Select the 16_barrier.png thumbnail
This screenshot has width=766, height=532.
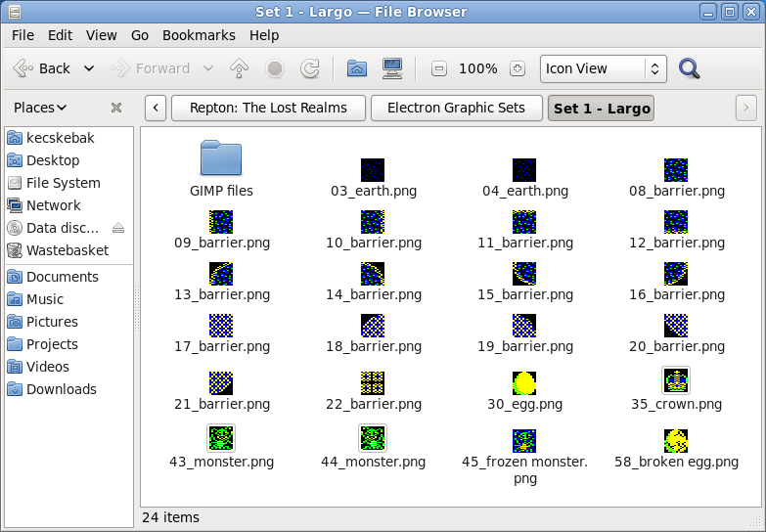pos(676,274)
